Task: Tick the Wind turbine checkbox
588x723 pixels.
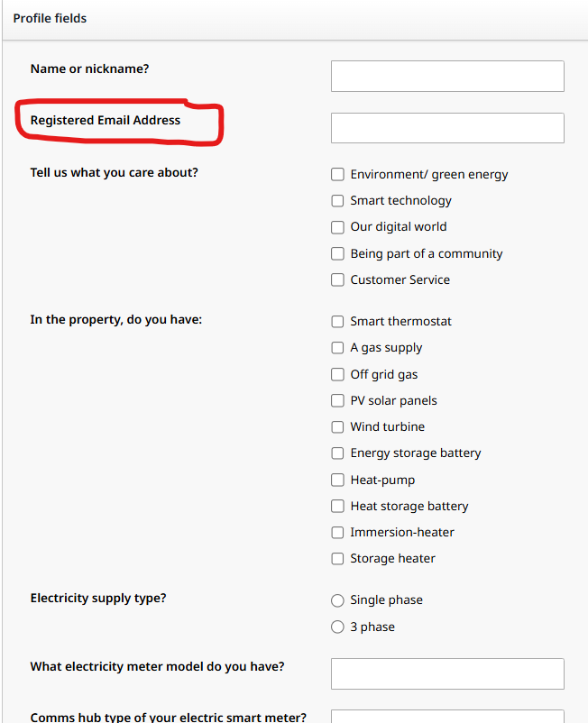Action: 337,427
